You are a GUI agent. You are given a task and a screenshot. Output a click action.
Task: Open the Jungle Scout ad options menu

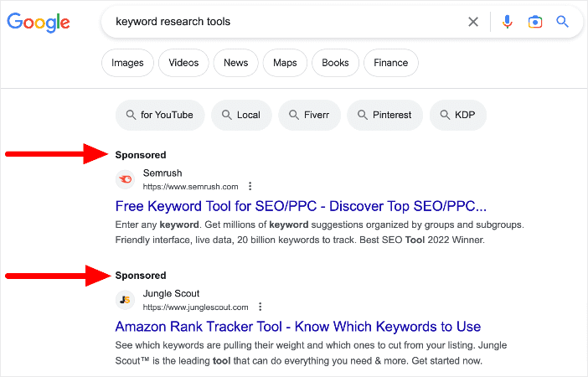[260, 307]
